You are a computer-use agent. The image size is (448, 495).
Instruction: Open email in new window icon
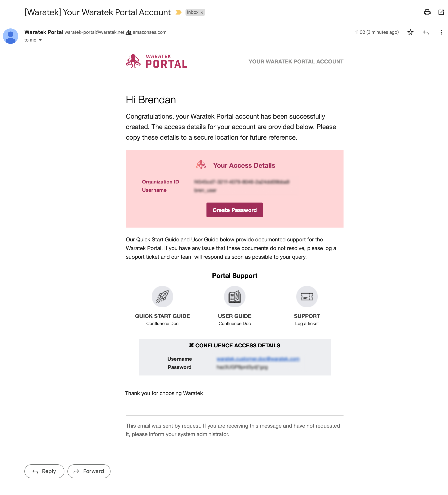(x=441, y=12)
